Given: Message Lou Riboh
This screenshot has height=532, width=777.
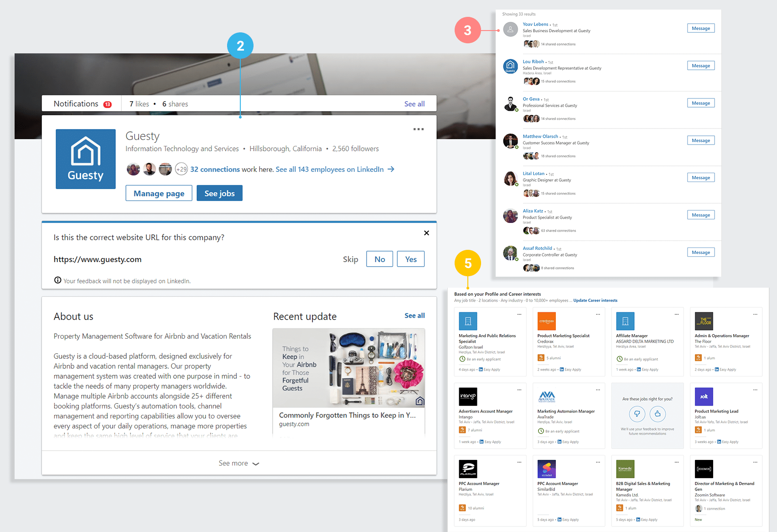Looking at the screenshot, I should (x=701, y=66).
